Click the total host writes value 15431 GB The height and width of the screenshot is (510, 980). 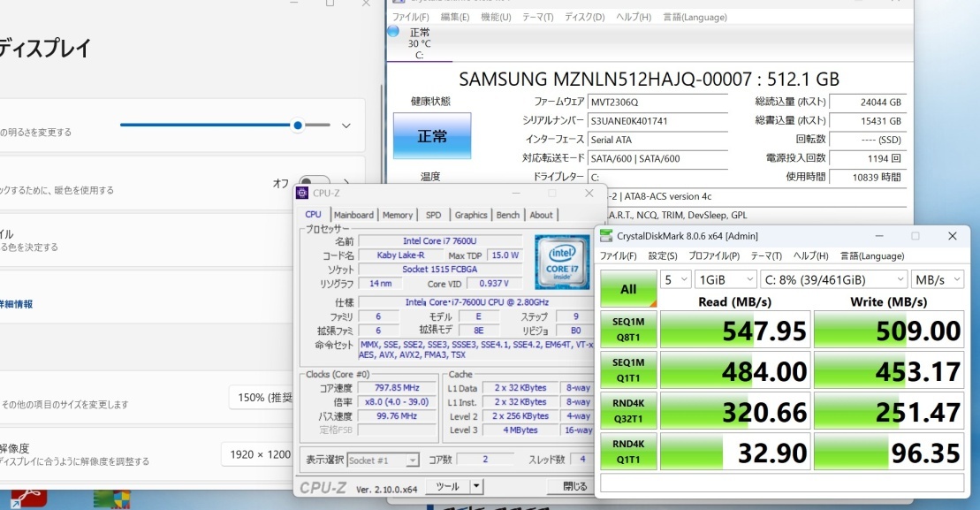pos(868,120)
